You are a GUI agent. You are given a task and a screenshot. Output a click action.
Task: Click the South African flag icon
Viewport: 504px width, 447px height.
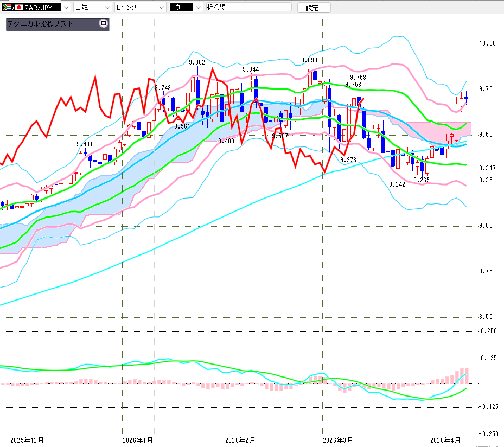coord(7,7)
